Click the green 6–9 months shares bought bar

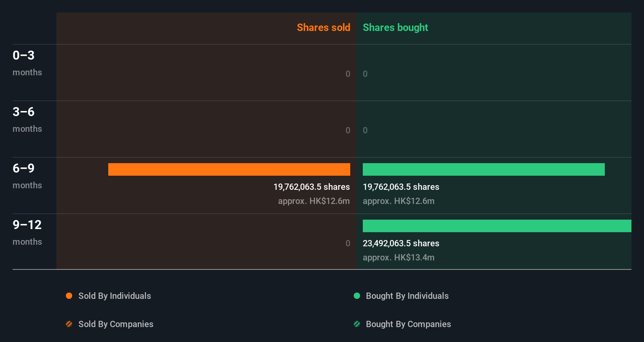484,169
